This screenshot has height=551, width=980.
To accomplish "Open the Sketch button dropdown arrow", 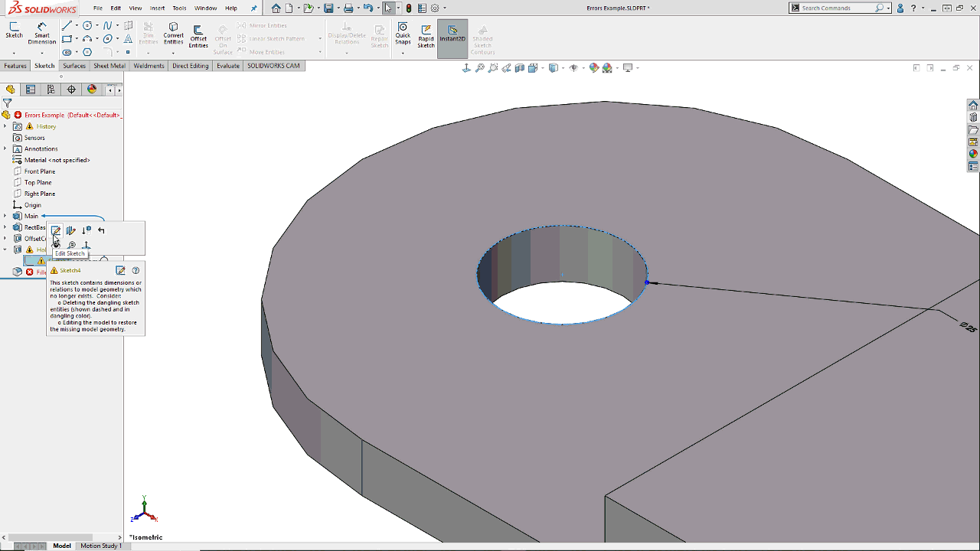I will tap(14, 53).
